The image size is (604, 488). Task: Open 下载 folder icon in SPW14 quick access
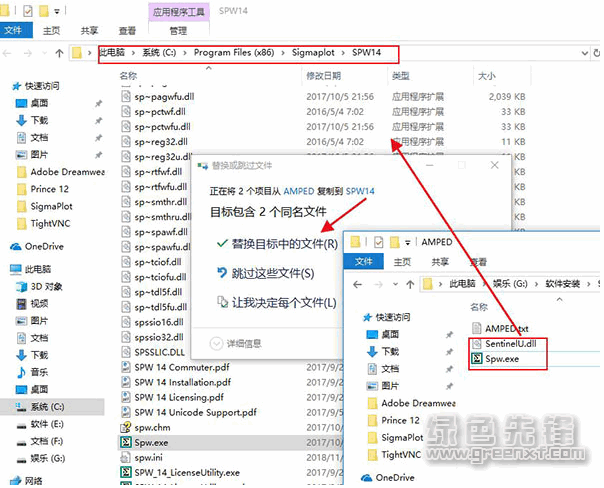[x=21, y=120]
